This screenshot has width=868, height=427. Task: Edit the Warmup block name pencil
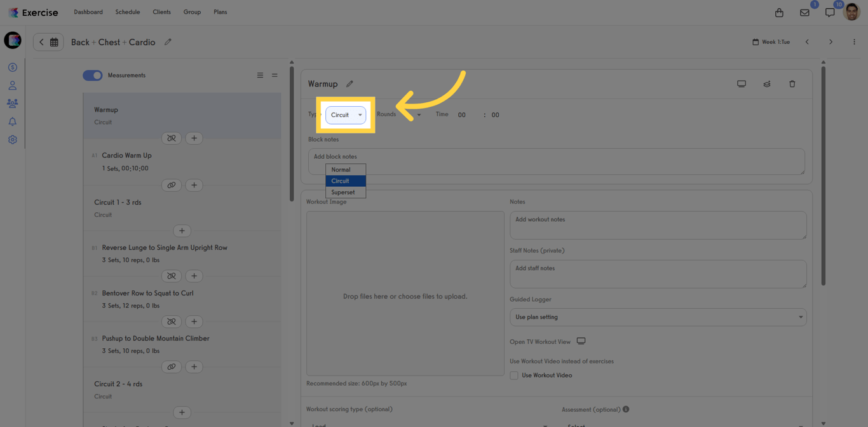349,84
